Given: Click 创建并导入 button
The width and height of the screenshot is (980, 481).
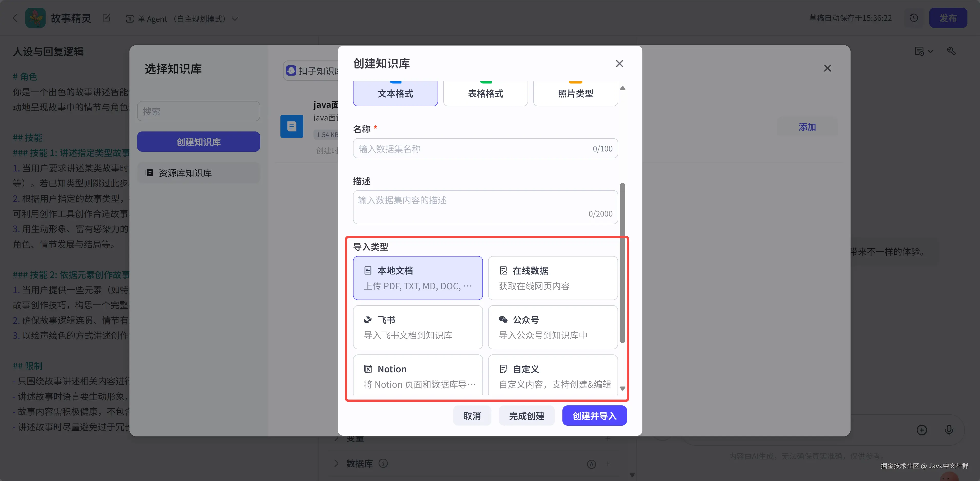Looking at the screenshot, I should (594, 416).
